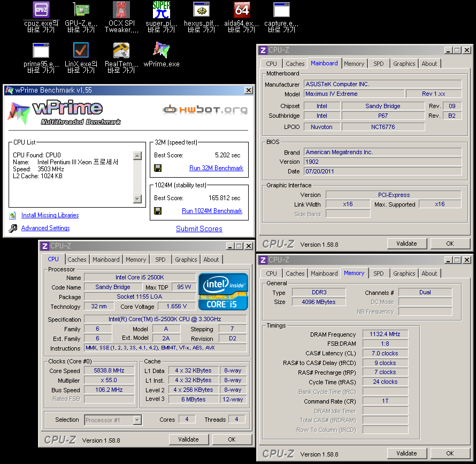Open Graphics tab in CPU-Z CPU window
The width and height of the screenshot is (476, 464).
[x=186, y=260]
